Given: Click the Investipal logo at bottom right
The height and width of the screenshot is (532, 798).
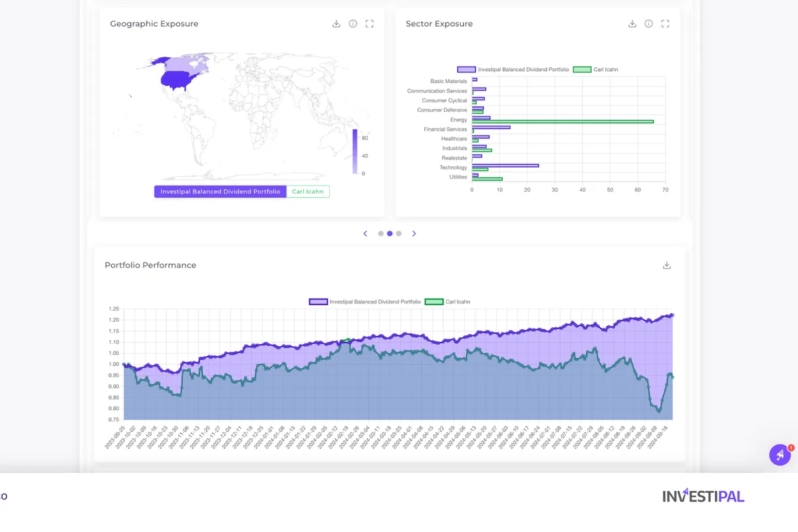Looking at the screenshot, I should [704, 495].
